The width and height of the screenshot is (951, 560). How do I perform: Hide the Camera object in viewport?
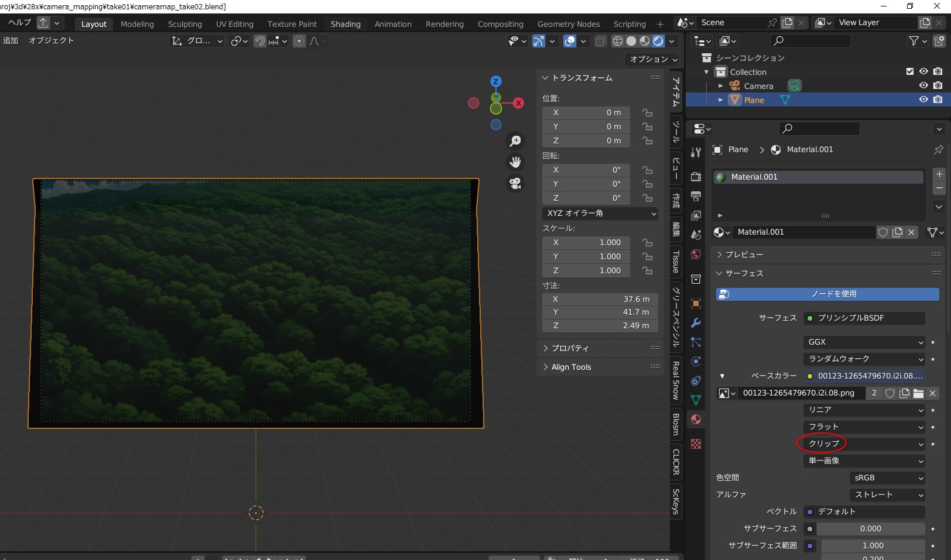click(x=923, y=86)
